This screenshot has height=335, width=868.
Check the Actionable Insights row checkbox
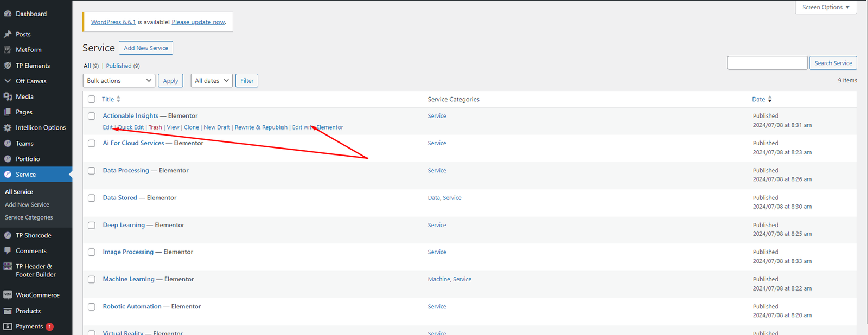(92, 116)
